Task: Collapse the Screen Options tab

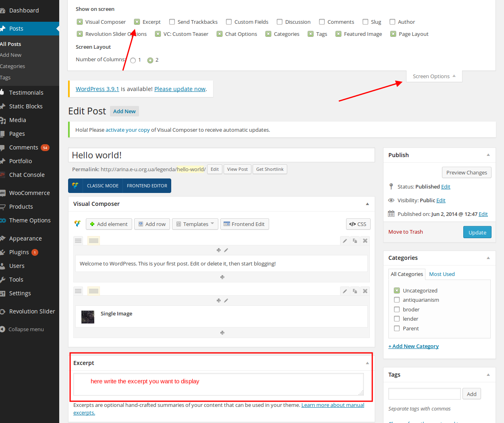Action: click(434, 76)
